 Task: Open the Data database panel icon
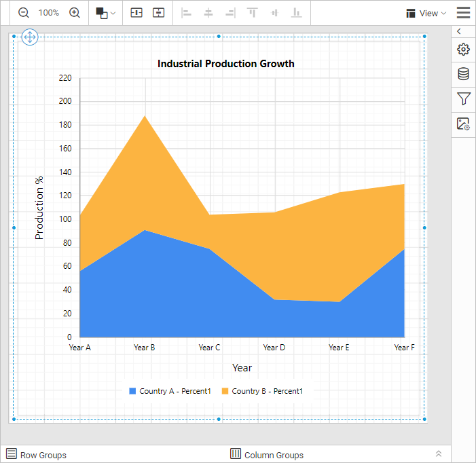tap(464, 74)
